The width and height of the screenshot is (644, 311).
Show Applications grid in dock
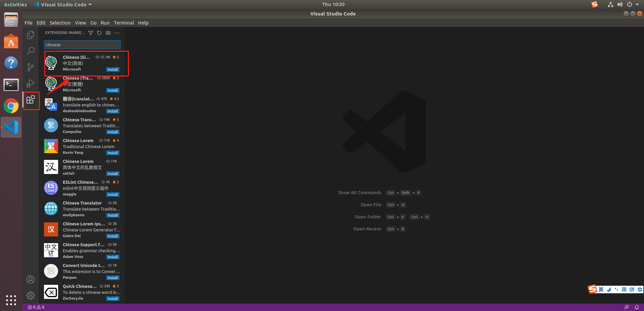pos(11,300)
